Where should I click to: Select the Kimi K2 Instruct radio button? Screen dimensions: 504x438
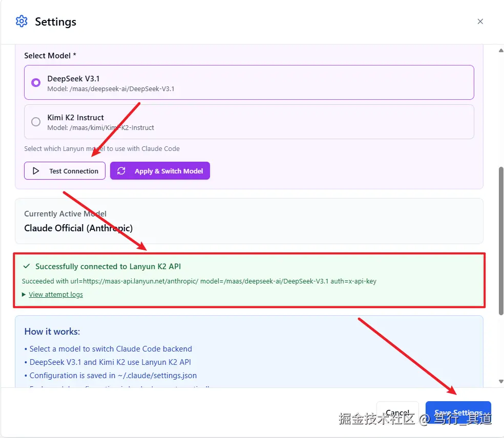click(x=36, y=122)
